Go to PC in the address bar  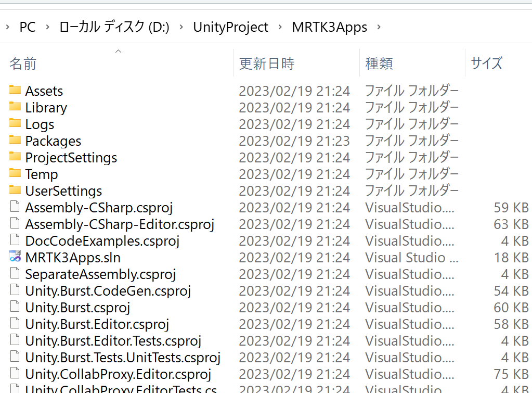28,27
